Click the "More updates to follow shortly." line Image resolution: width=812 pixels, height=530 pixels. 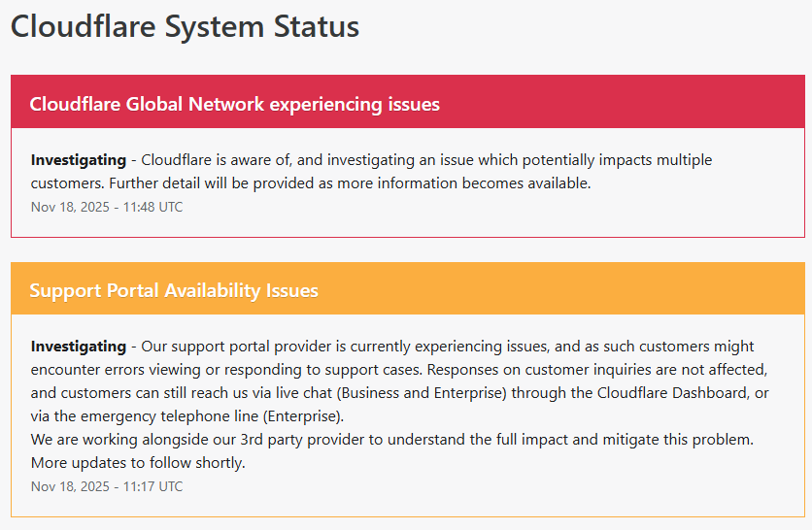pos(138,462)
